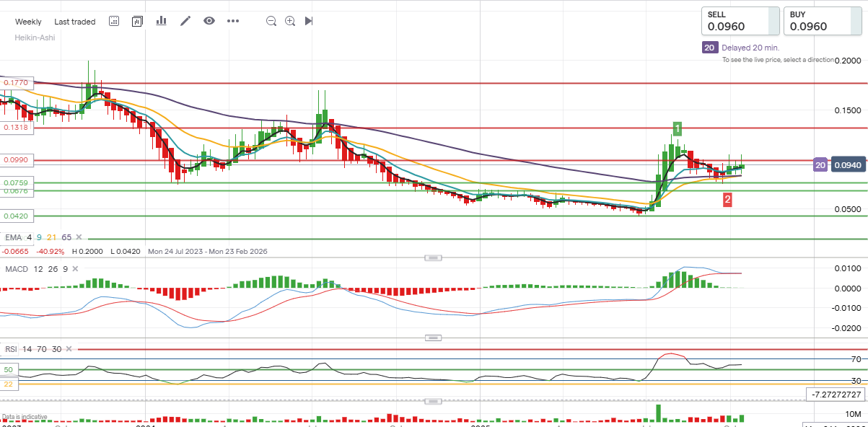
Task: Remove the EMA indicator
Action: tap(79, 237)
